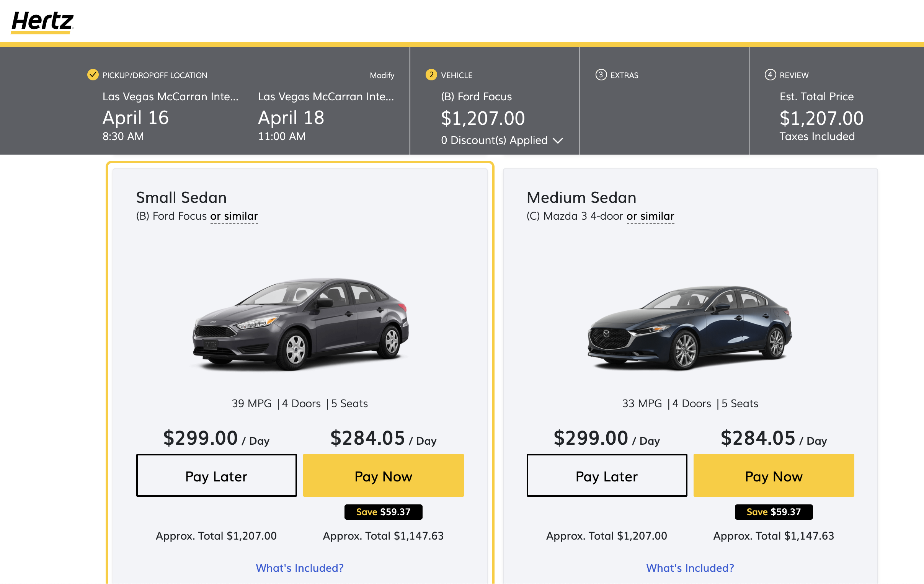
Task: Click Modify for pickup/dropoff location
Action: click(382, 75)
